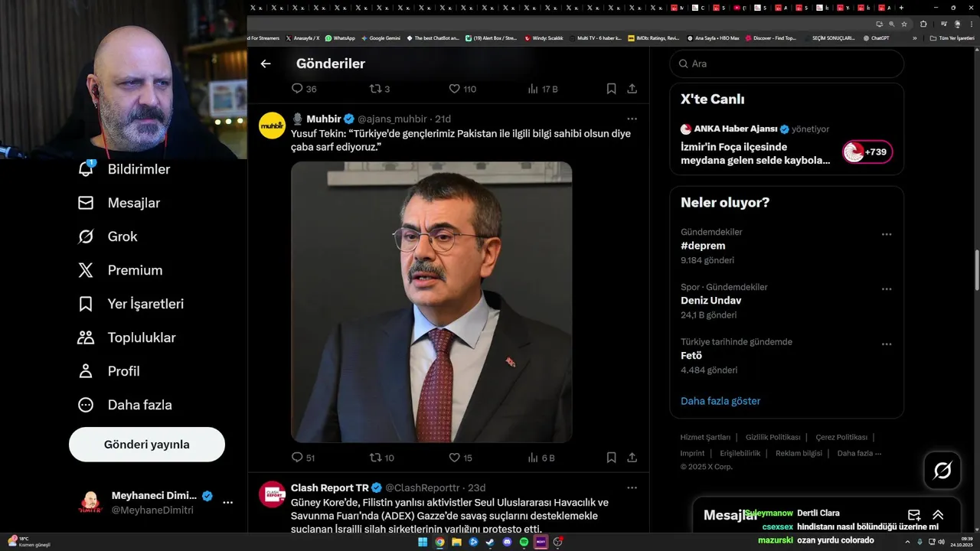Open Yer İşaretleri bookmarks page
Viewport: 980px width, 551px height.
[x=131, y=304]
